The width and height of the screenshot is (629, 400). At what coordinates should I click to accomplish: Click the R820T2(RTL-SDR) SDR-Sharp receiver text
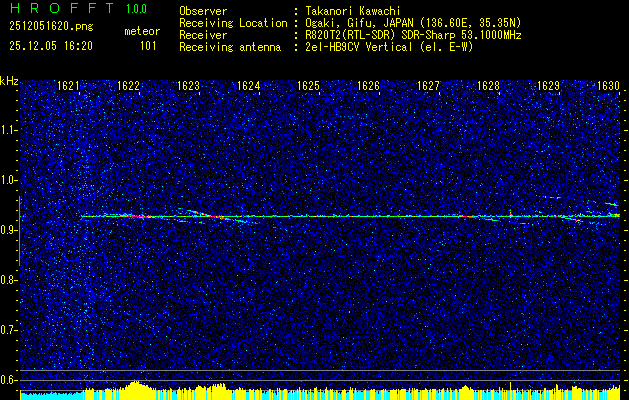413,35
